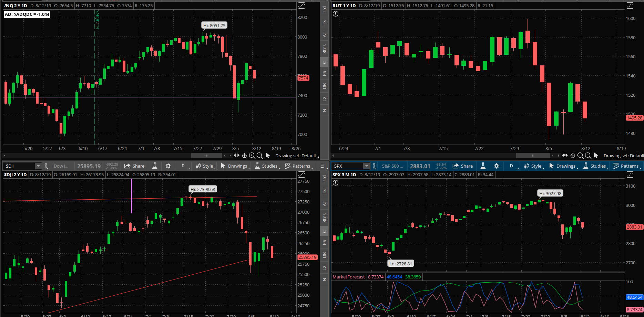Click the SPX symbol input field

[x=348, y=166]
